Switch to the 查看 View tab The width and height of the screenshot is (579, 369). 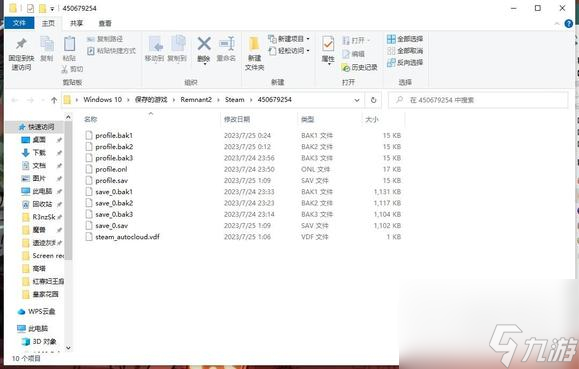(105, 23)
